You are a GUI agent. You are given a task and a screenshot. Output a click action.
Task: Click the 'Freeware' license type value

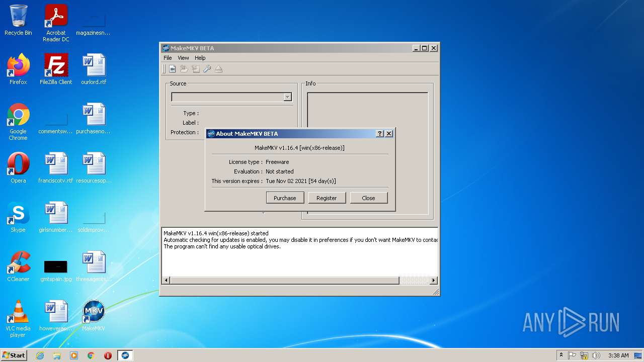[x=277, y=162]
